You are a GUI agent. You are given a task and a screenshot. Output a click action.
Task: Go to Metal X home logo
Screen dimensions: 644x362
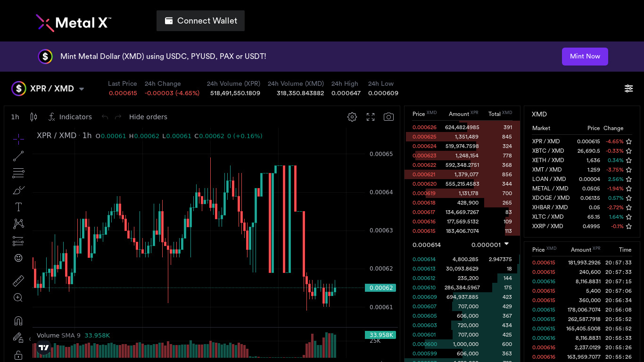coord(74,22)
